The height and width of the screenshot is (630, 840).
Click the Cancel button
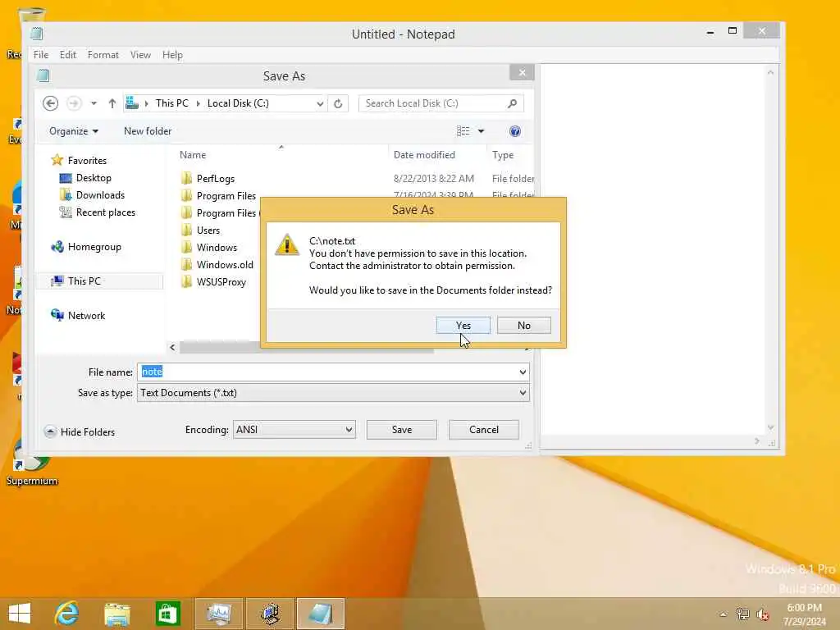(484, 430)
